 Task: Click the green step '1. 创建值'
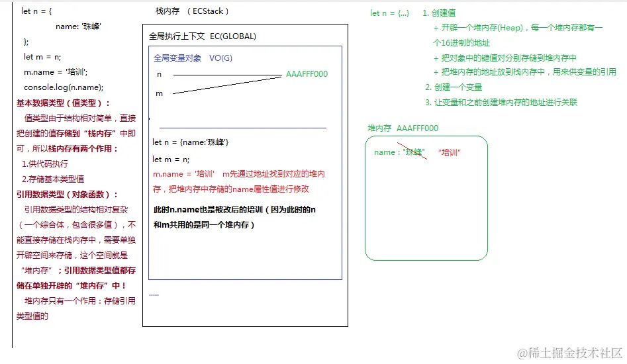tap(439, 13)
